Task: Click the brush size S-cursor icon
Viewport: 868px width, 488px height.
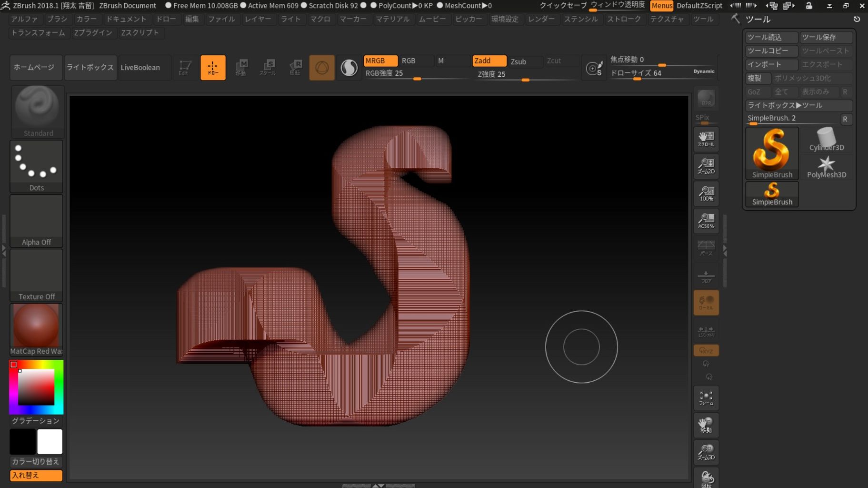Action: point(594,68)
